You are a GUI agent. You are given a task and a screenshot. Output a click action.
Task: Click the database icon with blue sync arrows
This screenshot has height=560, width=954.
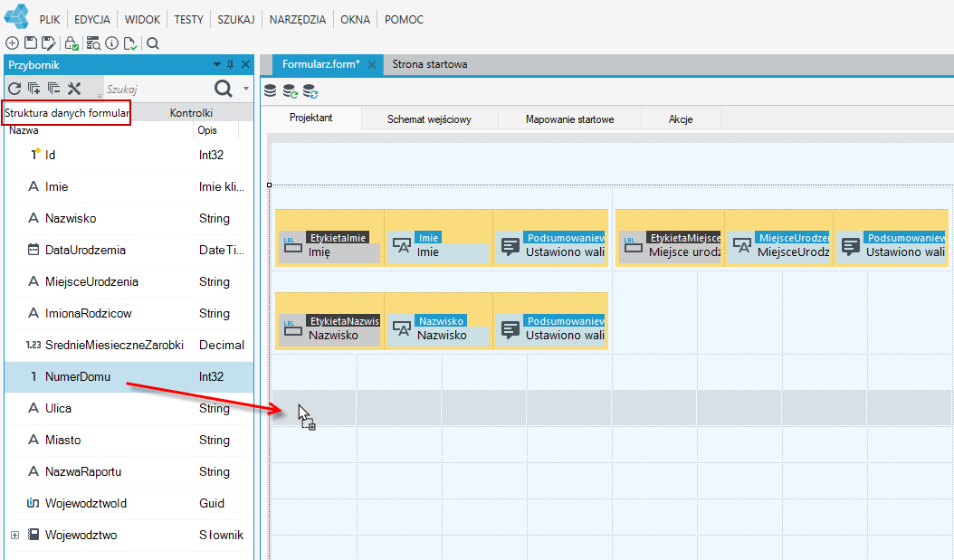click(310, 91)
